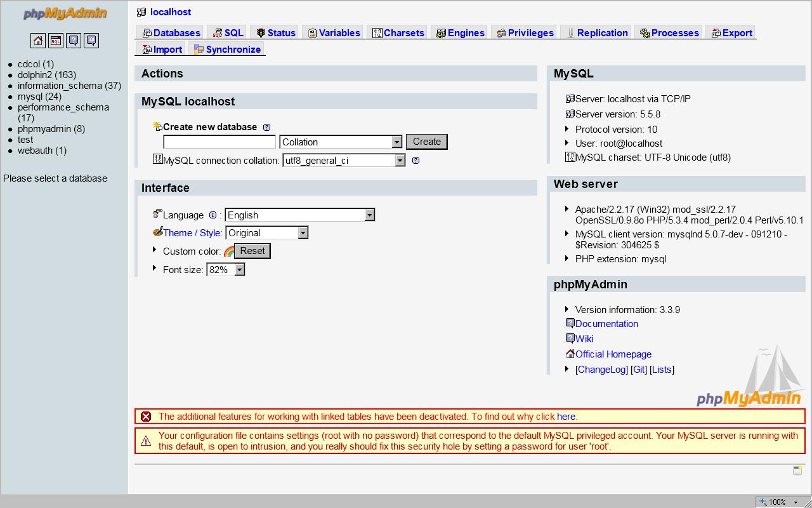812x508 pixels.
Task: Click the 'Server: localhost via TCP/IP' text
Action: [x=633, y=99]
